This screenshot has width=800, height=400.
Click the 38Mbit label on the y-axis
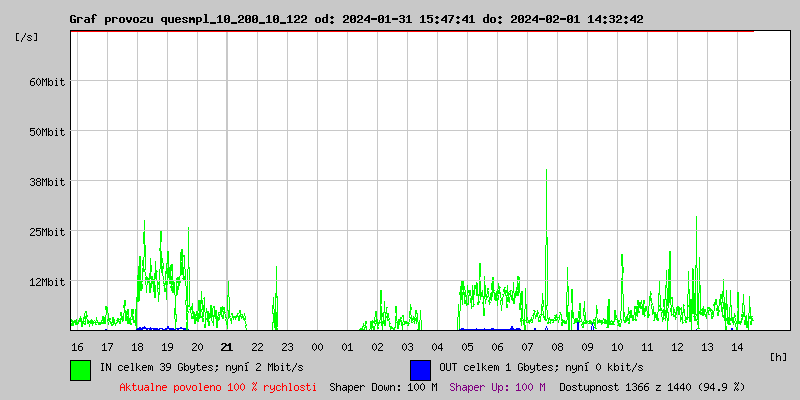tap(47, 181)
